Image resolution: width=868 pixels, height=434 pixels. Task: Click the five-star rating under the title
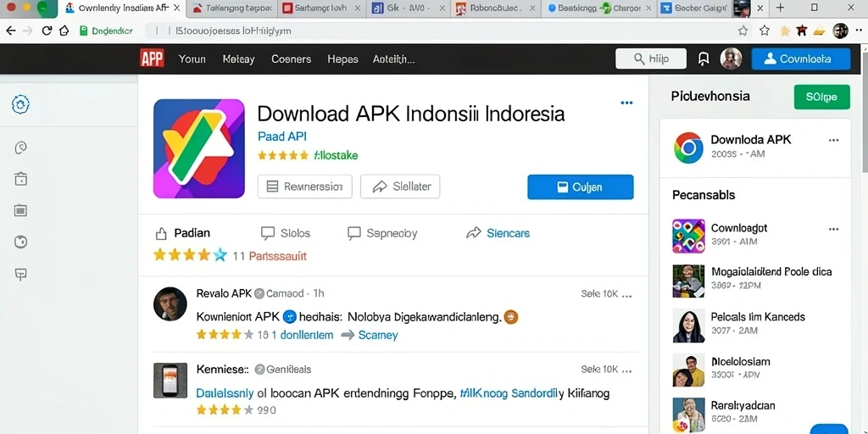pyautogui.click(x=283, y=156)
